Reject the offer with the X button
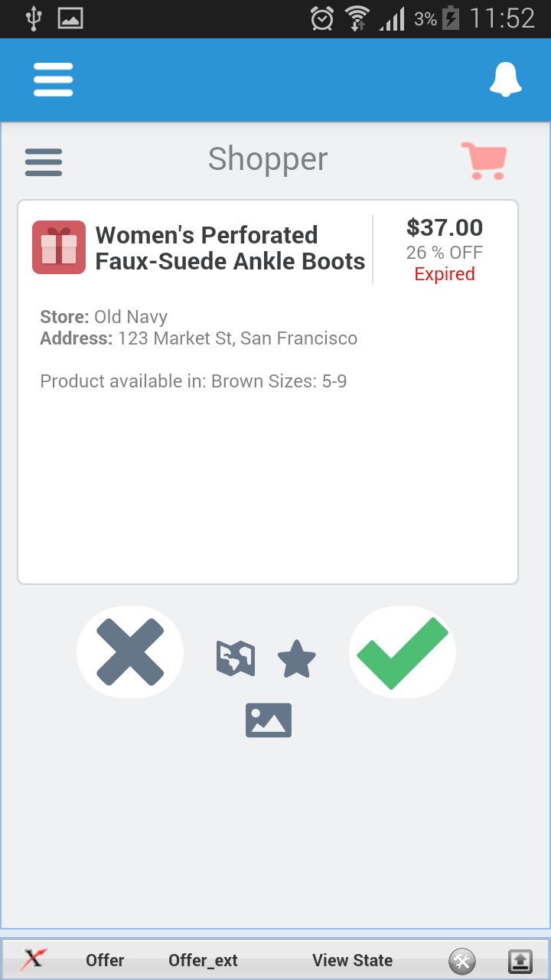 130,652
